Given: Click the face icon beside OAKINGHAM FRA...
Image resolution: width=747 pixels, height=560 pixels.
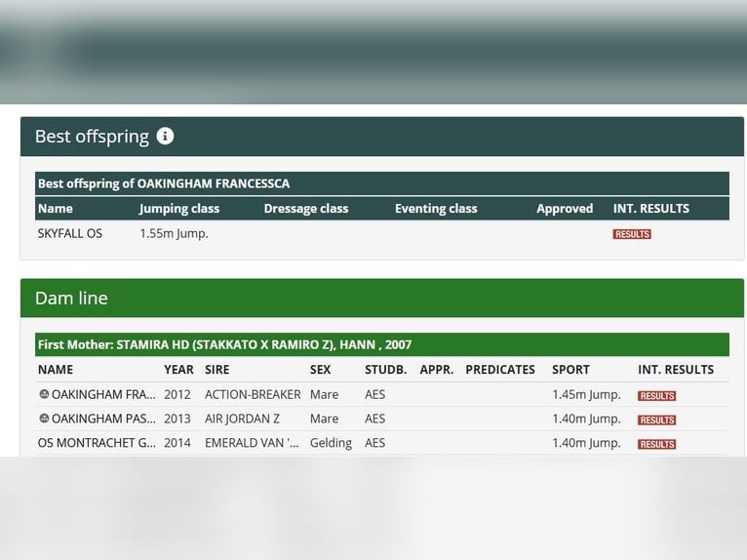Looking at the screenshot, I should click(44, 394).
